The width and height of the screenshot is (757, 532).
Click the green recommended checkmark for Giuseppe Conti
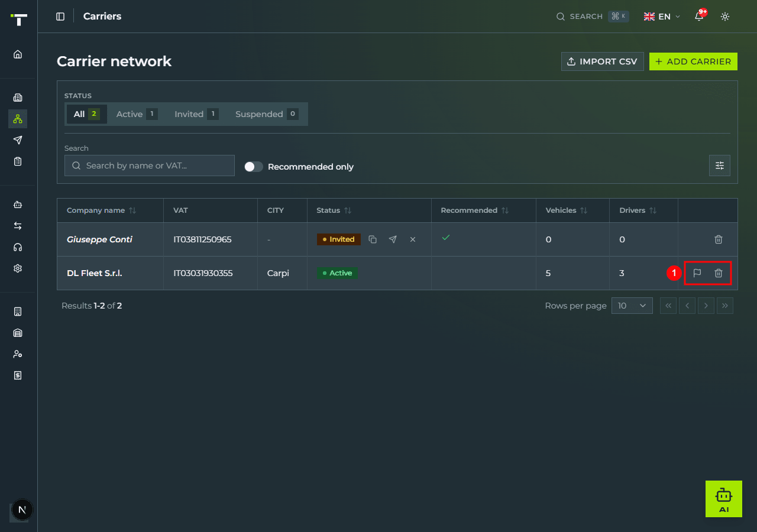[446, 237]
